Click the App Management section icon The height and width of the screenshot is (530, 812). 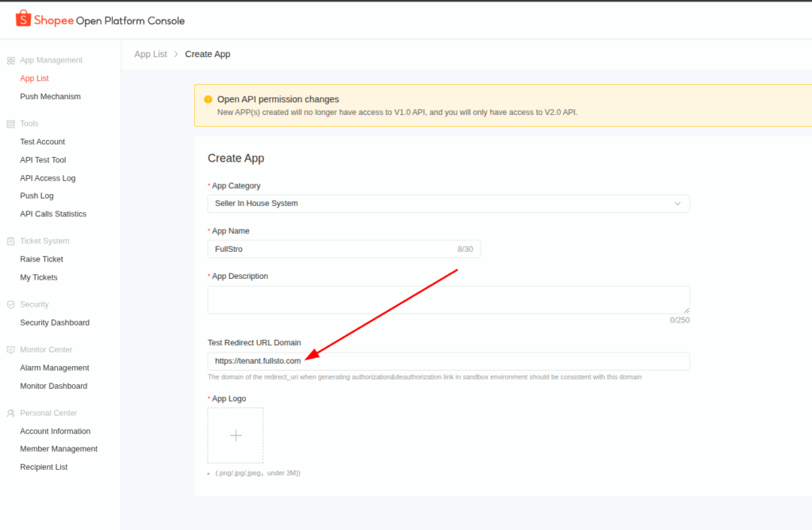11,61
